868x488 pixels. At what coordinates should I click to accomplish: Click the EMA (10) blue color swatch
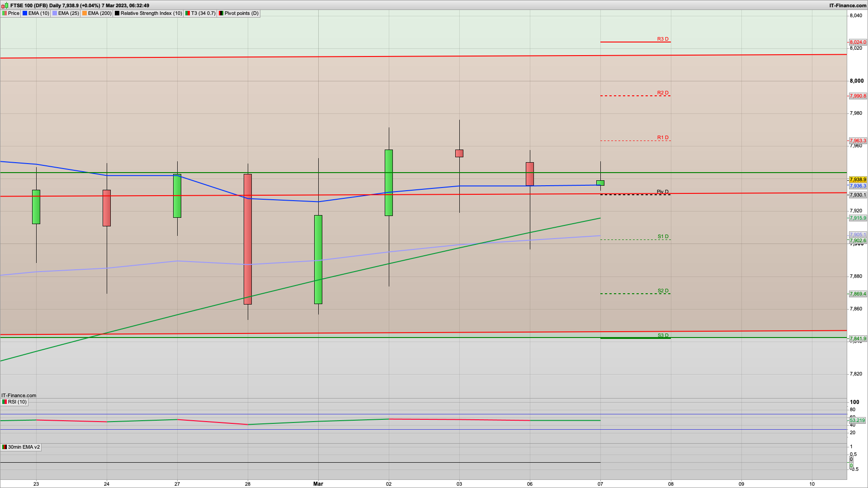(x=25, y=13)
